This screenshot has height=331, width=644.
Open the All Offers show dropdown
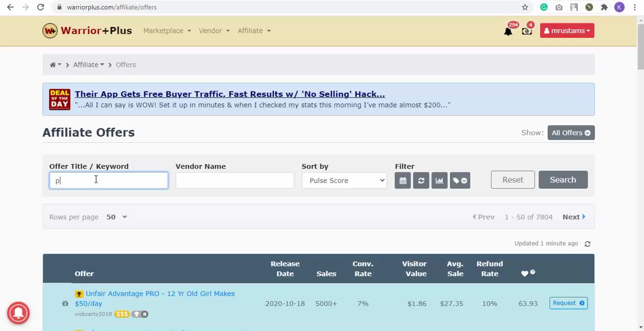571,133
